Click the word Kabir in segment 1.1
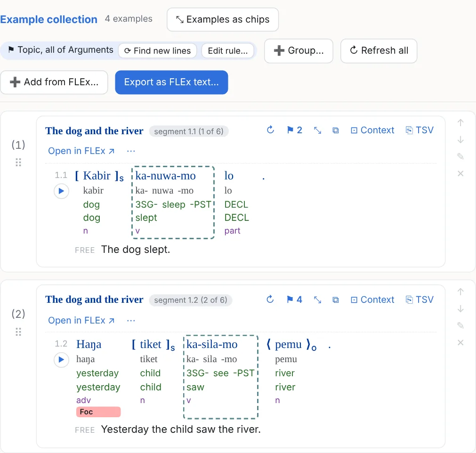Image resolution: width=476 pixels, height=453 pixels. (97, 176)
